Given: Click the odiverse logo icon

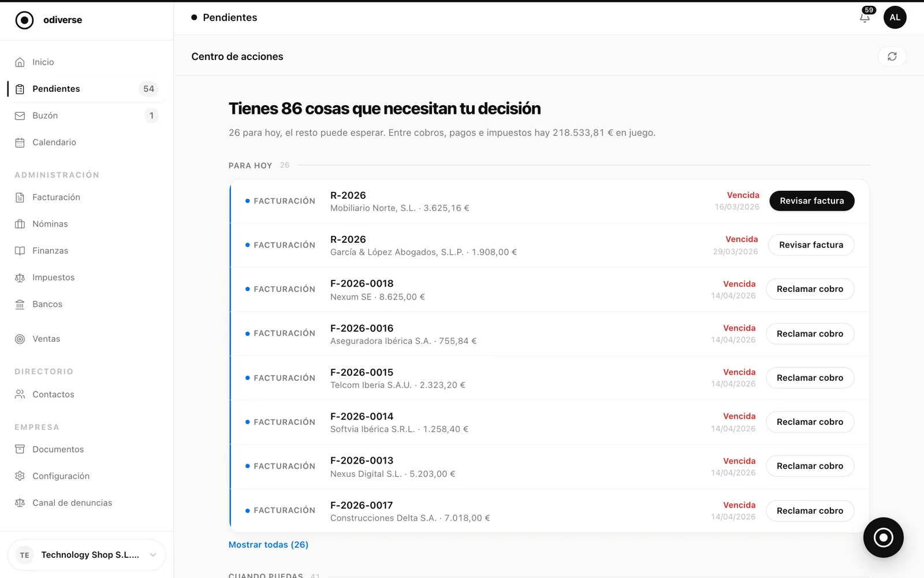Looking at the screenshot, I should coord(24,20).
